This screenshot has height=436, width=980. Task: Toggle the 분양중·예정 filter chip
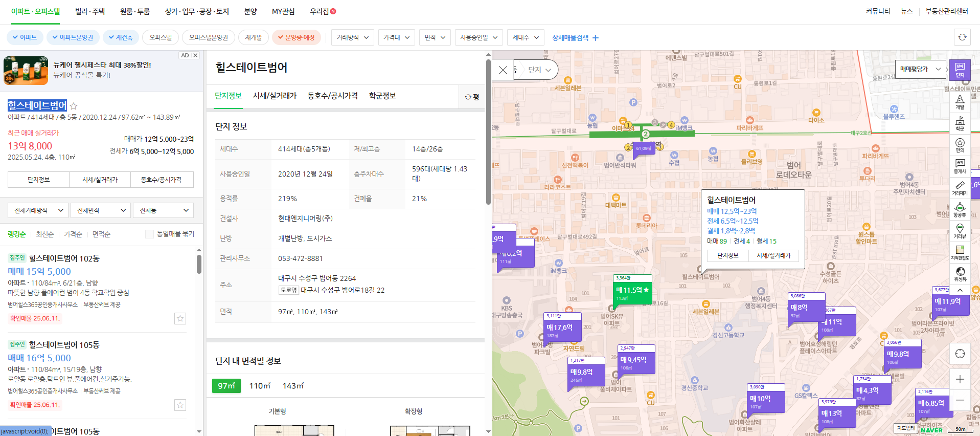[297, 37]
